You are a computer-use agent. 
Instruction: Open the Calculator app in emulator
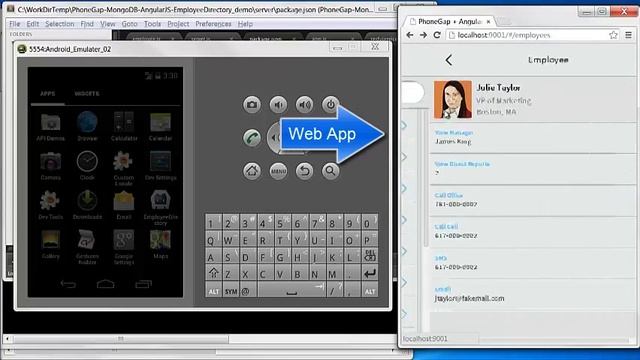[124, 127]
